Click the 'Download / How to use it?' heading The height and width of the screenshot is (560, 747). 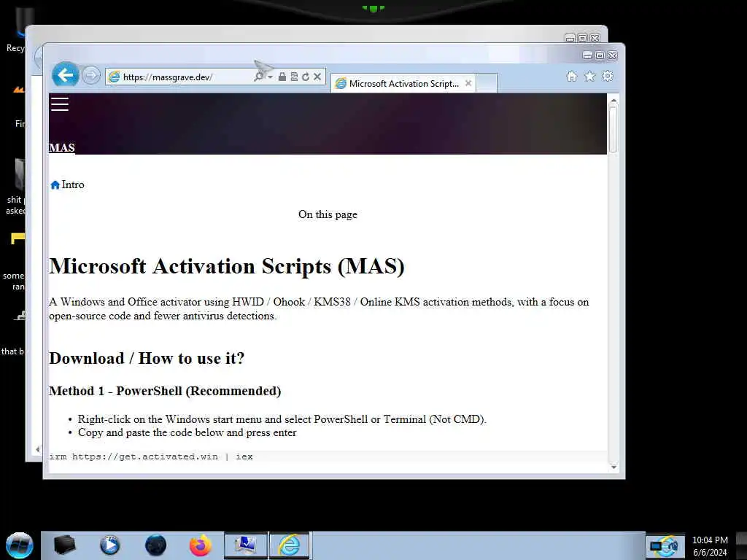pos(147,358)
